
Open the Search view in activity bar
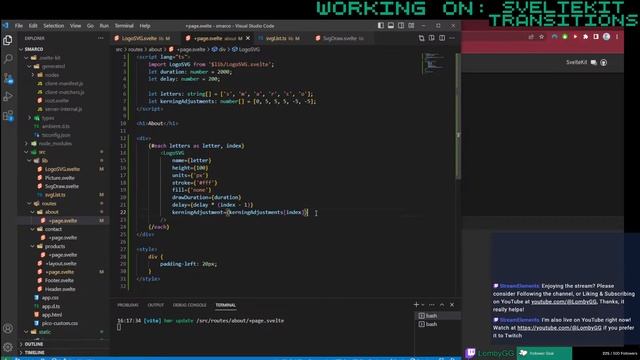tap(8, 59)
